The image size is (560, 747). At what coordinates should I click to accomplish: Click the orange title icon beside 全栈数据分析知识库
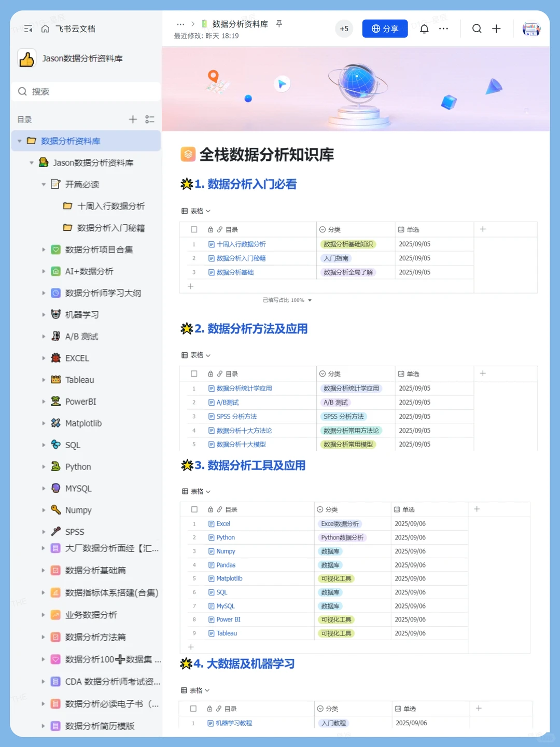click(x=188, y=154)
